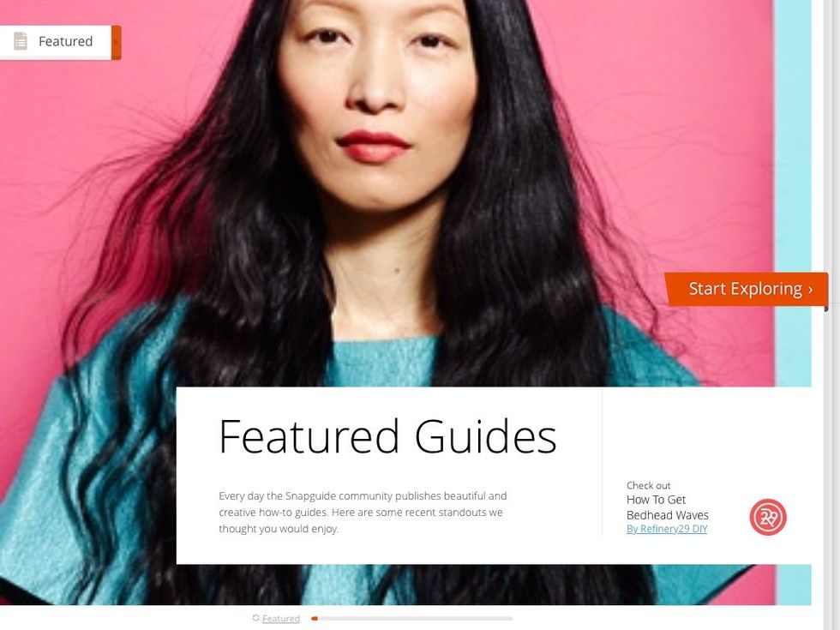
Task: Click the Featured Guides heading
Action: (x=387, y=436)
